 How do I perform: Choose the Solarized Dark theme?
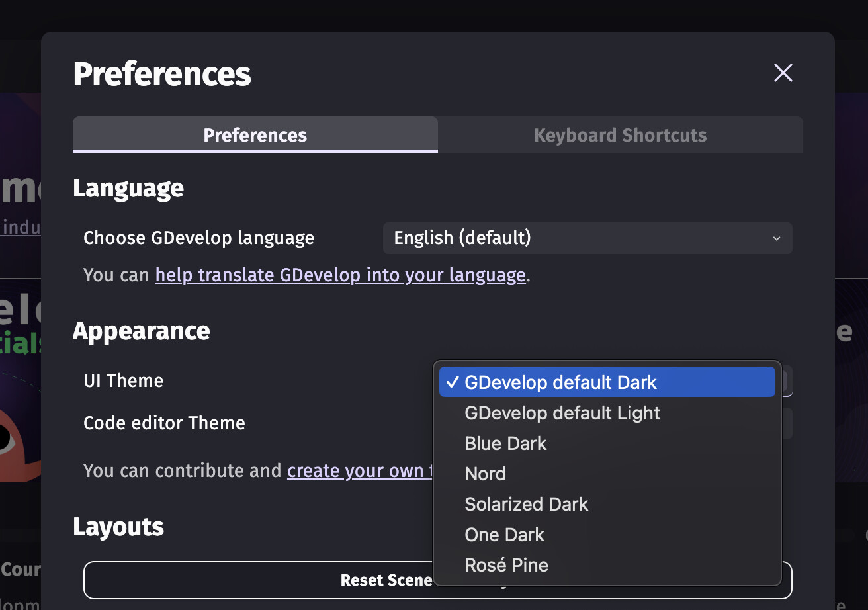[526, 504]
